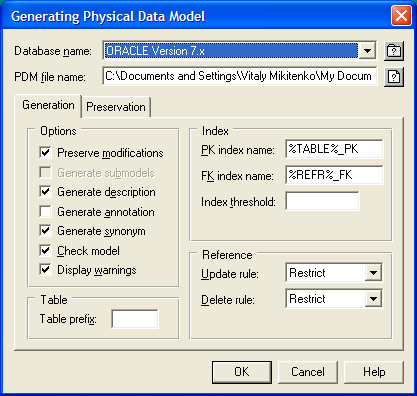Enable the Generate annotation checkbox
This screenshot has height=396, width=417.
coord(45,211)
